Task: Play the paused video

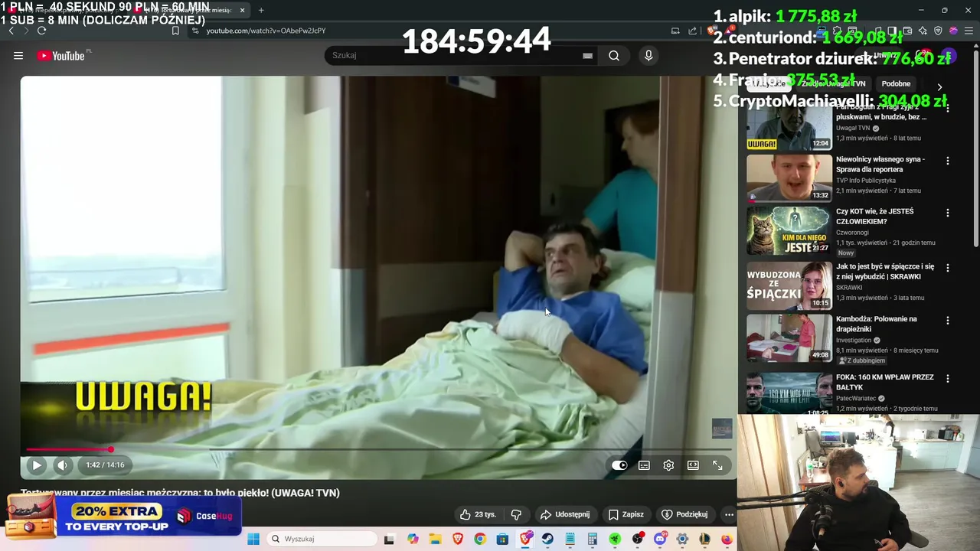Action: (36, 465)
